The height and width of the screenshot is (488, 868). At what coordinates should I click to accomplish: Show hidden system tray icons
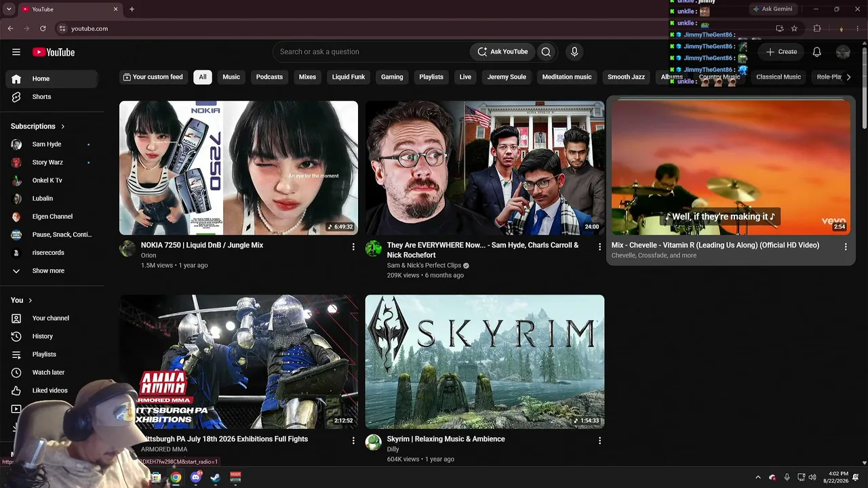pos(758,477)
